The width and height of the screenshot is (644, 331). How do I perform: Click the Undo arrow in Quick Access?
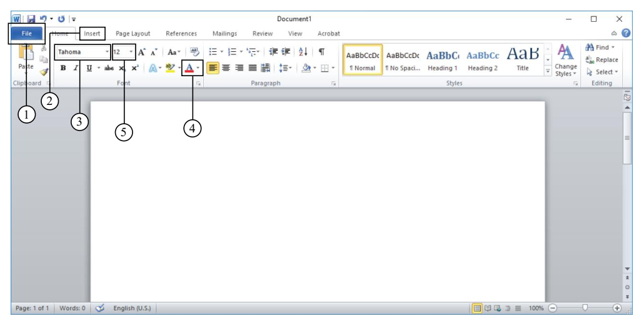pyautogui.click(x=43, y=19)
